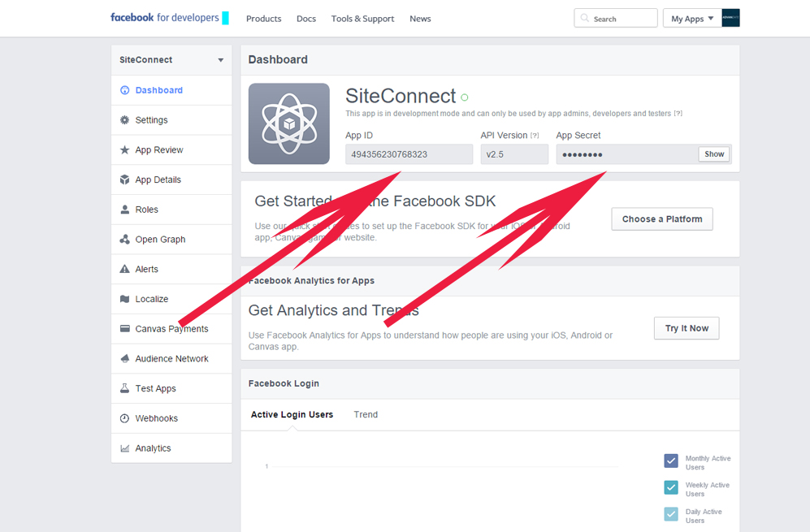This screenshot has height=532, width=810.
Task: Open the Products menu
Action: pyautogui.click(x=263, y=19)
